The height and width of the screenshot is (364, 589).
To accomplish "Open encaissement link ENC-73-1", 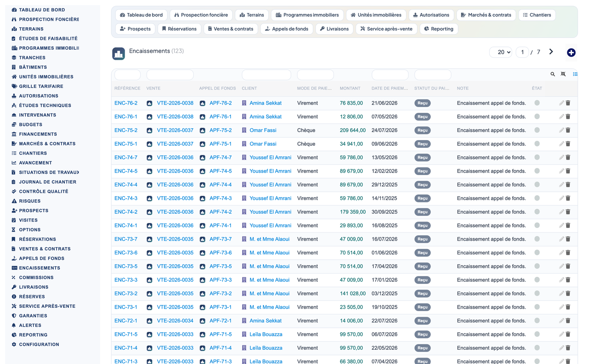I will (126, 307).
